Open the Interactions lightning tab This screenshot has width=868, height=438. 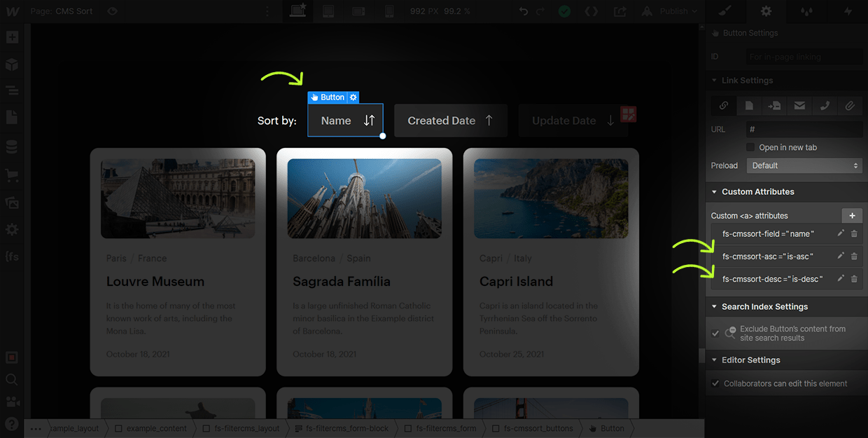[848, 11]
